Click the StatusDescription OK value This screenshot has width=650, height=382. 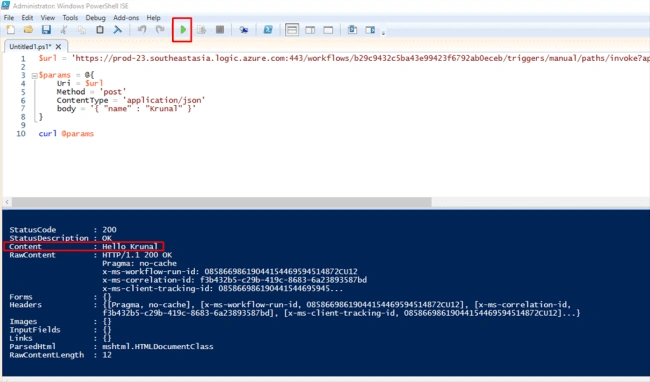[x=107, y=238]
